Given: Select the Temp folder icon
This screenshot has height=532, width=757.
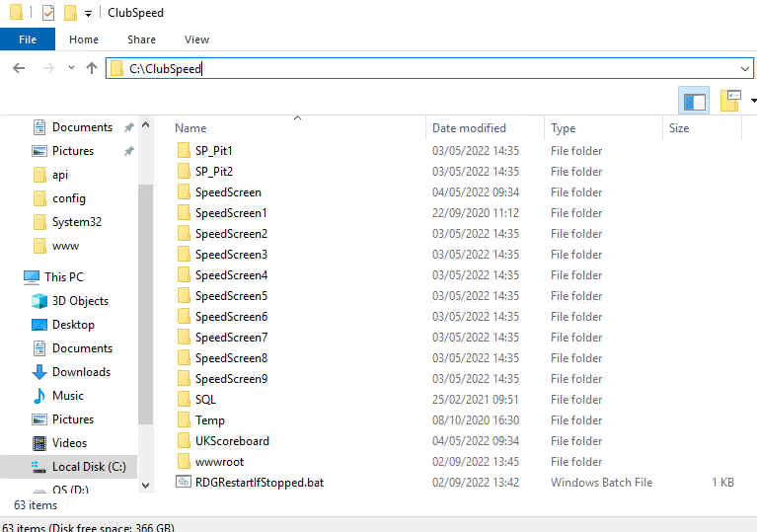Looking at the screenshot, I should click(184, 420).
